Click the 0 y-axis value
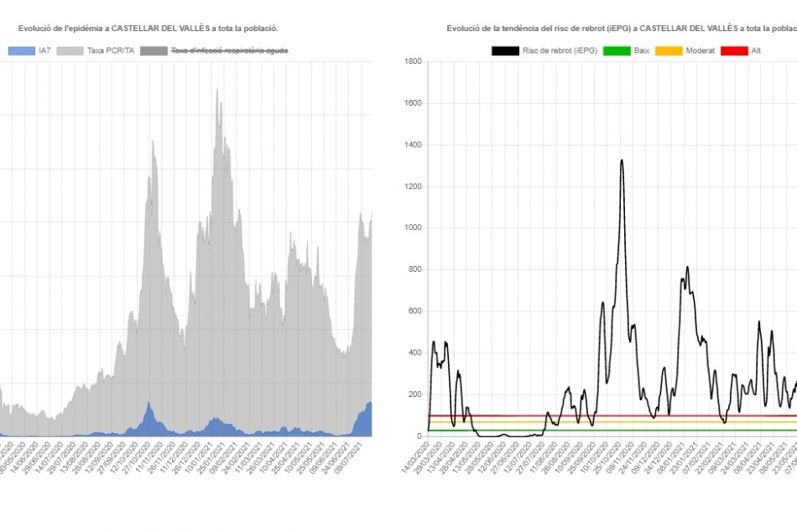Image resolution: width=797 pixels, height=532 pixels. click(x=419, y=436)
